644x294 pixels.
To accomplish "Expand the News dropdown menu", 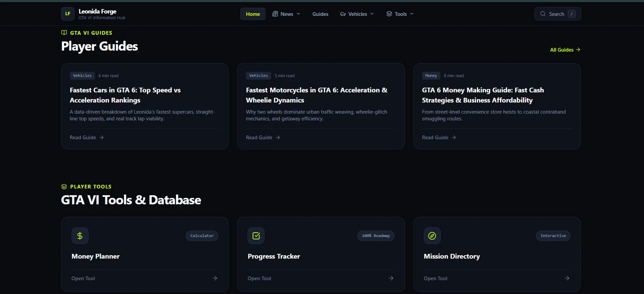I will [286, 14].
